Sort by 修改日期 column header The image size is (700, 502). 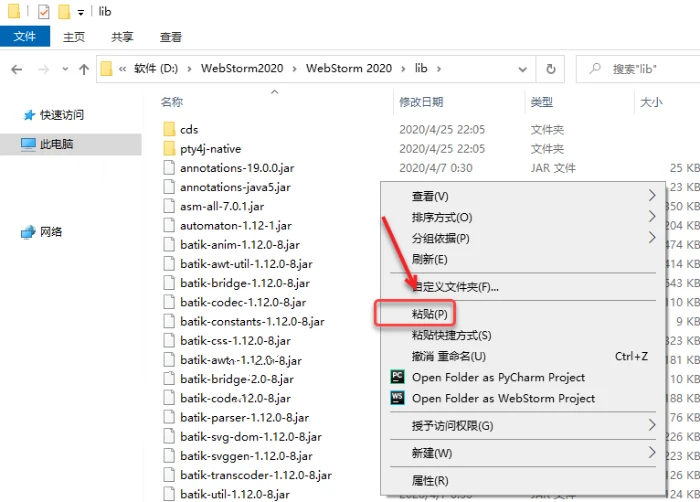[x=421, y=103]
